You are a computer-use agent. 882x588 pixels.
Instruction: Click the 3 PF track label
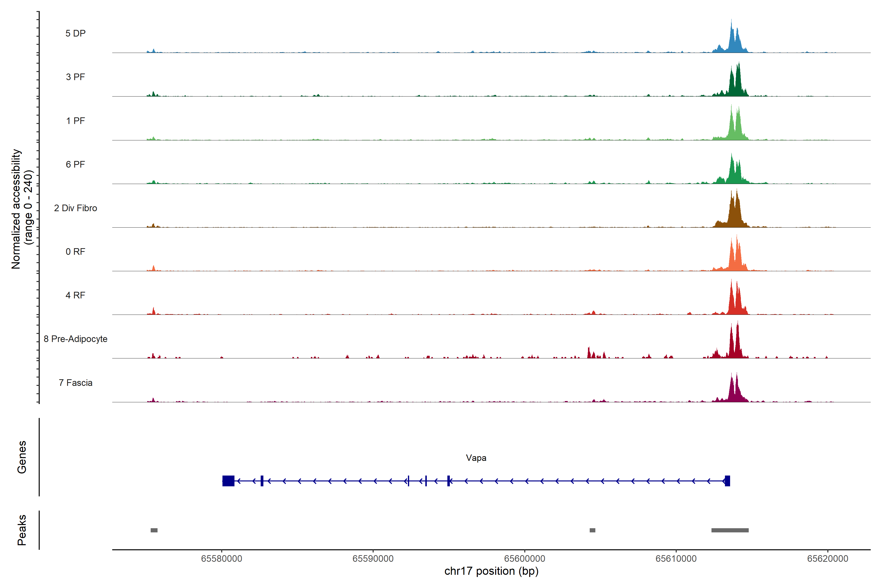[x=75, y=77]
